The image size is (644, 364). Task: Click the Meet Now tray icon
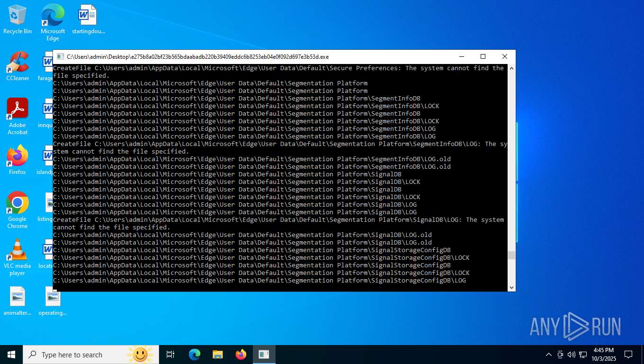(560, 355)
